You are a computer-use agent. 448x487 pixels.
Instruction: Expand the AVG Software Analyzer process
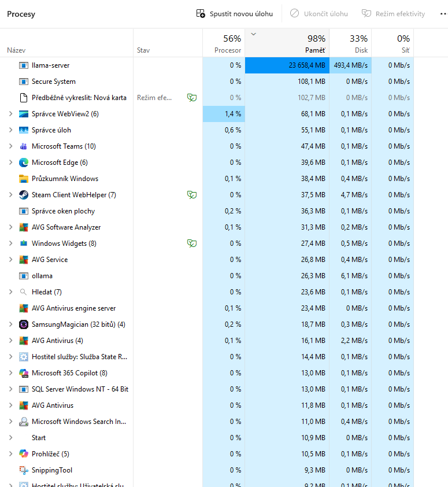pyautogui.click(x=10, y=227)
